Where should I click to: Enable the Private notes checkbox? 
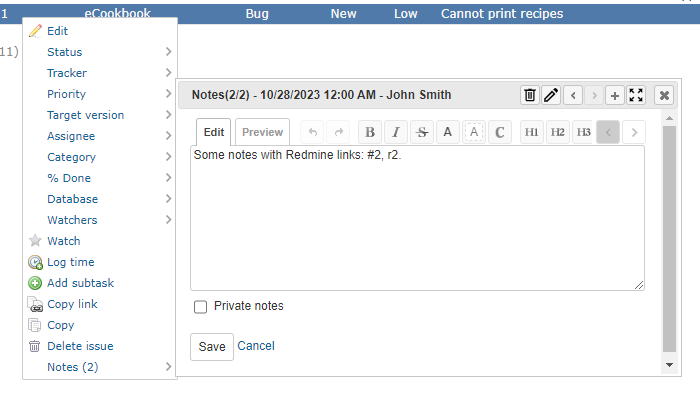(x=200, y=307)
